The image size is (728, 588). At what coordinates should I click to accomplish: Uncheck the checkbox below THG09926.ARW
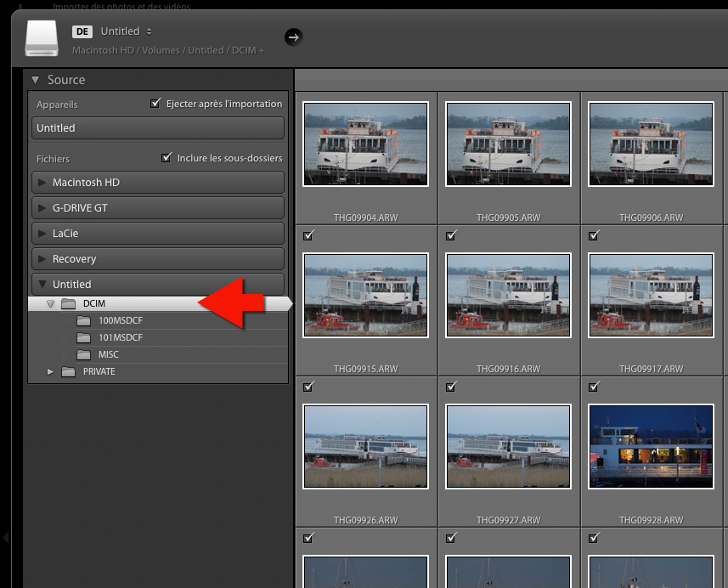[308, 538]
